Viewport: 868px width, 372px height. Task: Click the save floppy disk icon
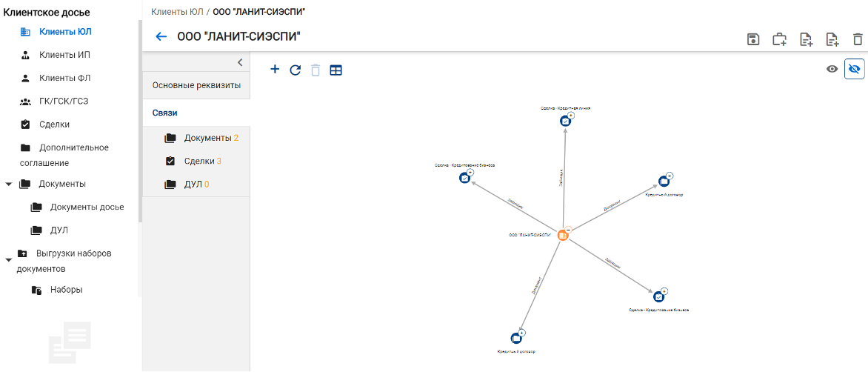coord(753,39)
